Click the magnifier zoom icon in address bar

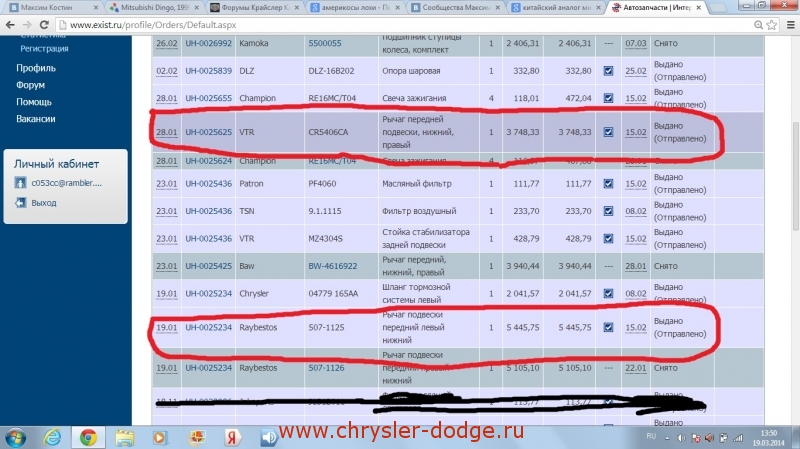tap(759, 24)
